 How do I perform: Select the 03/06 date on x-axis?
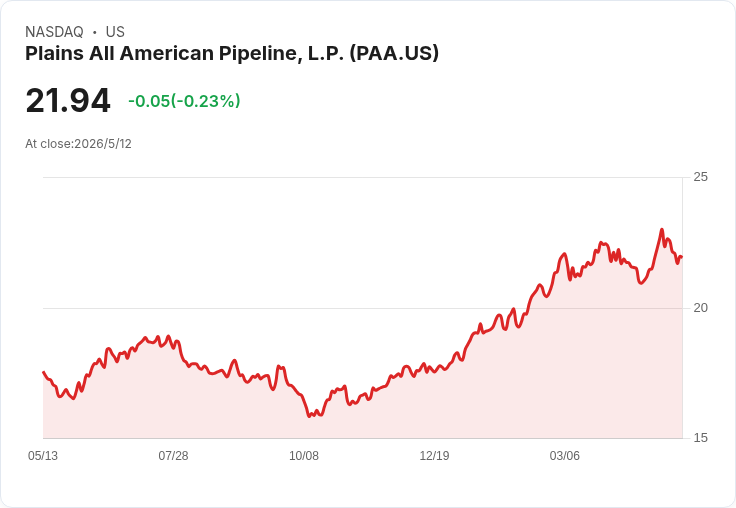click(565, 456)
